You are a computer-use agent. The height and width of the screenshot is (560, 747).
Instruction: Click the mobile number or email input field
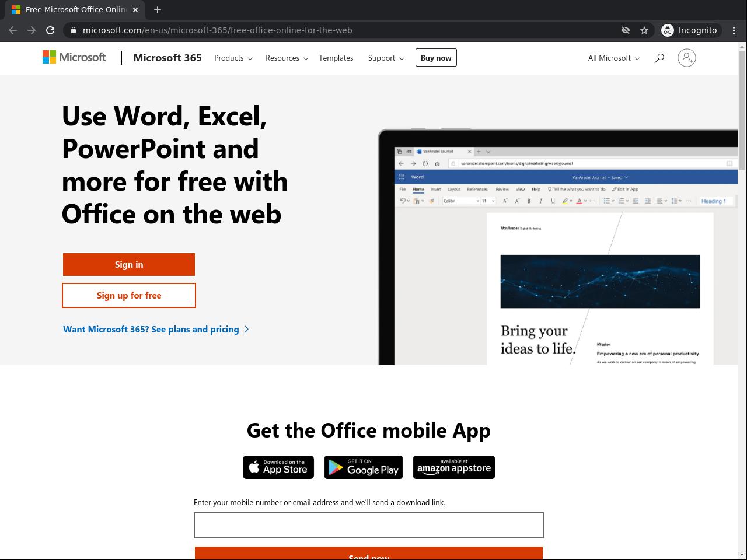(369, 526)
